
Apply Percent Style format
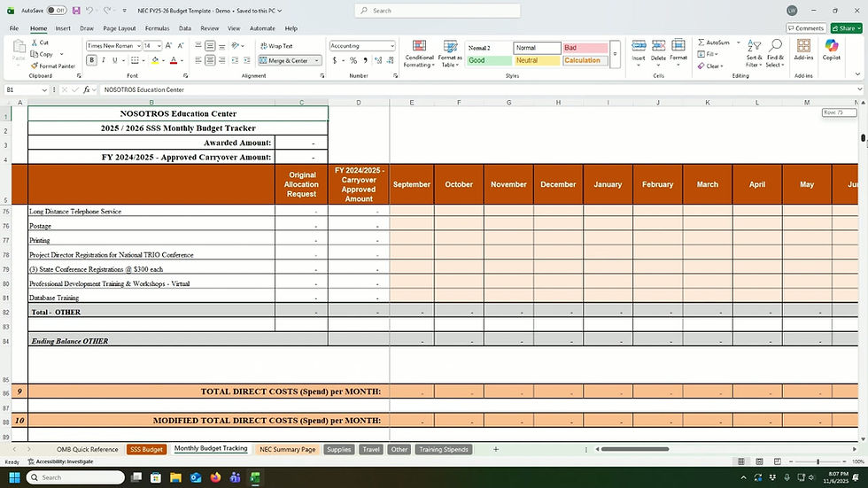point(353,60)
